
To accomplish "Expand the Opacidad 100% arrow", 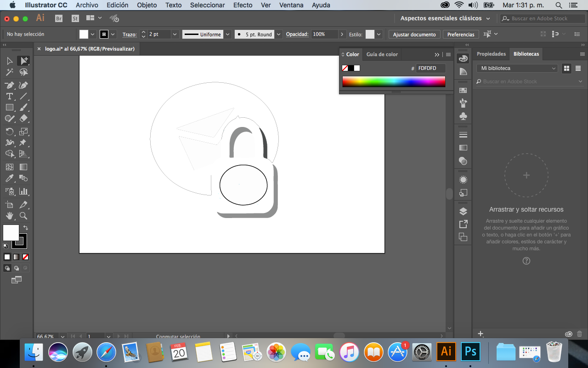I will click(342, 34).
